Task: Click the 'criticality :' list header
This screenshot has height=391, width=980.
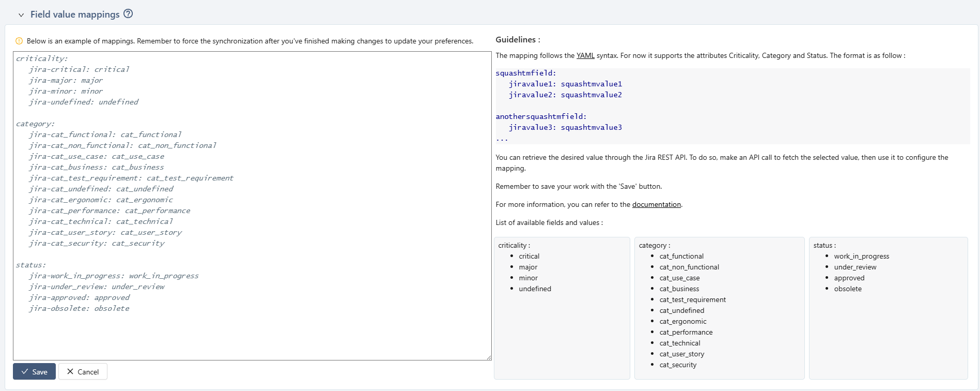Action: pyautogui.click(x=514, y=245)
